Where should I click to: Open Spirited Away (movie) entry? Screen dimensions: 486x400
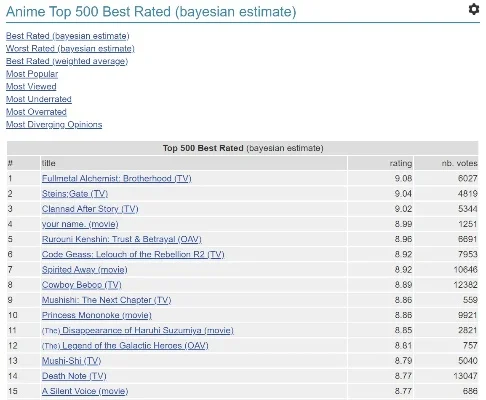(85, 270)
